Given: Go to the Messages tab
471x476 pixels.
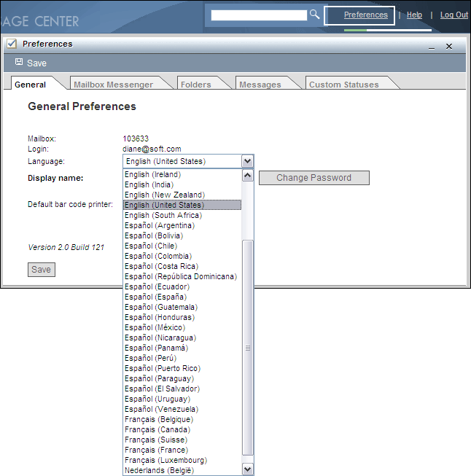Looking at the screenshot, I should coord(260,85).
